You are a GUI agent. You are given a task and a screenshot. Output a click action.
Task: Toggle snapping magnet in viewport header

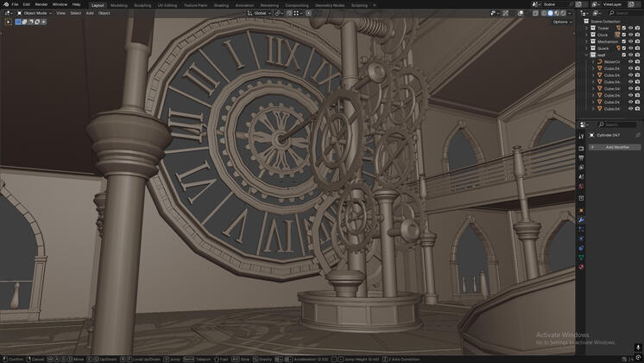pos(289,13)
